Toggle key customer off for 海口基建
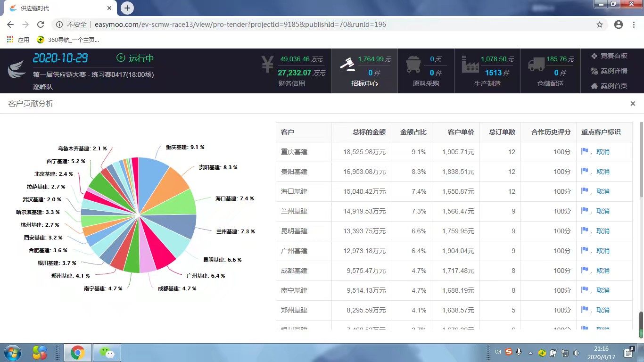644x362 pixels. 603,191
